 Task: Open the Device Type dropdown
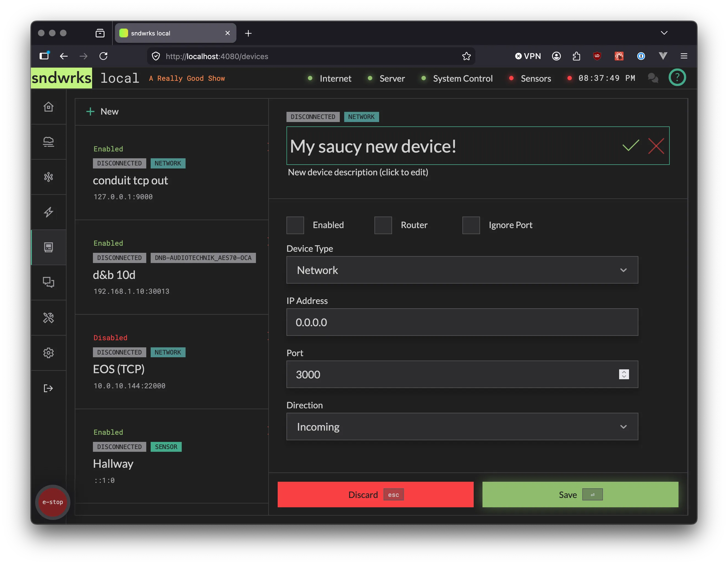coord(462,270)
